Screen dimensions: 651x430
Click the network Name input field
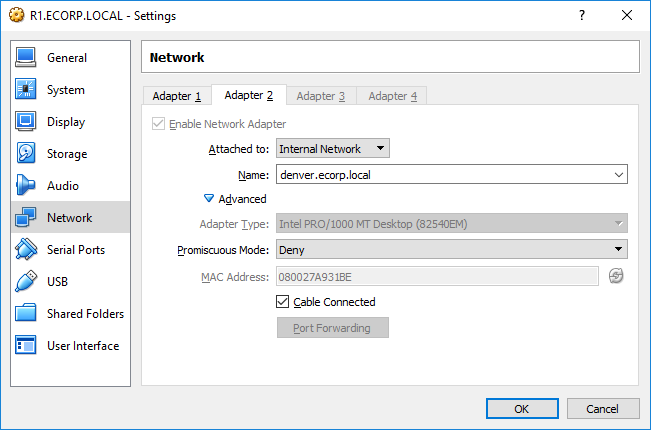[452, 175]
